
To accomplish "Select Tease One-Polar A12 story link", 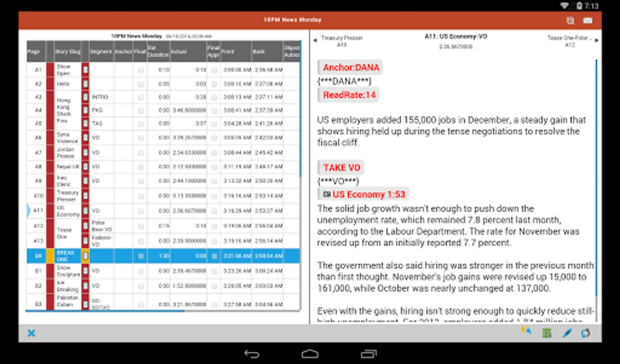I will coord(569,41).
